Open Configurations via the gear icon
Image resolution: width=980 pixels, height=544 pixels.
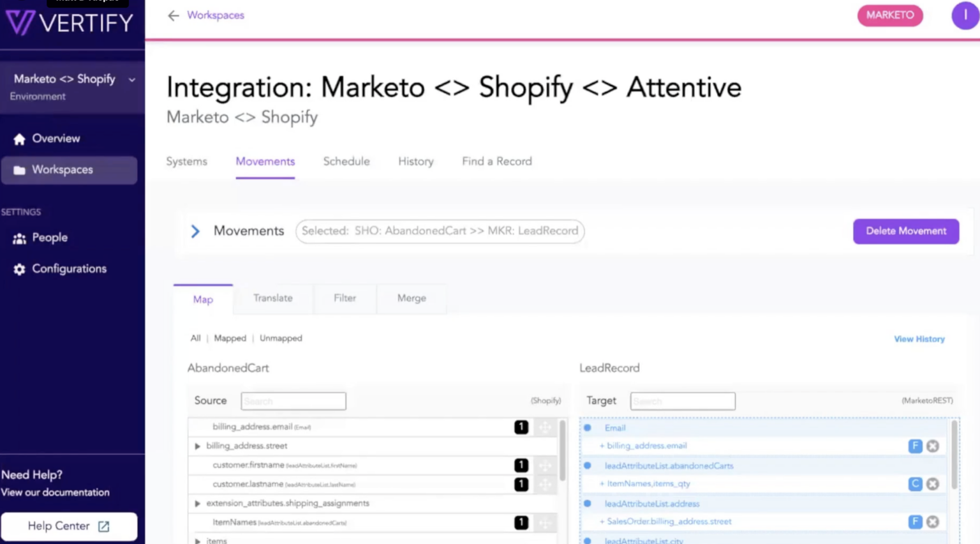pos(19,269)
